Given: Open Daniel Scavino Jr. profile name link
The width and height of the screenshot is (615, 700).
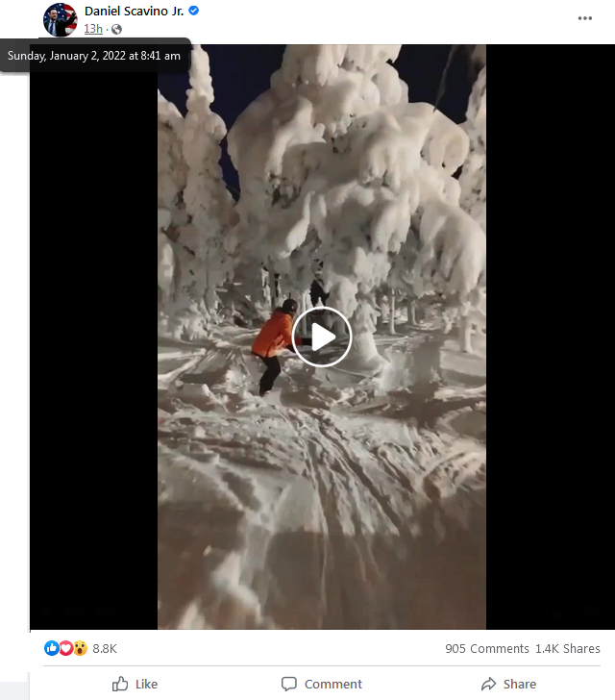Looking at the screenshot, I should [x=134, y=12].
